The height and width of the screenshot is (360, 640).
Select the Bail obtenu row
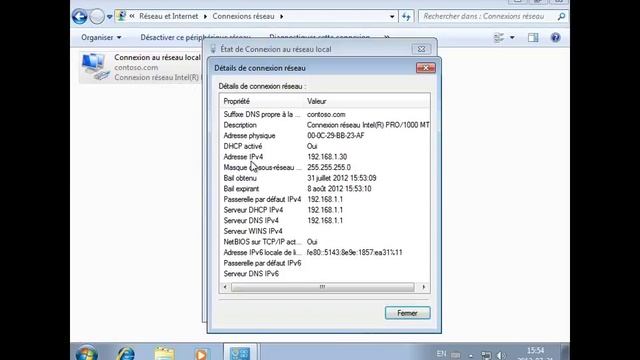324,178
